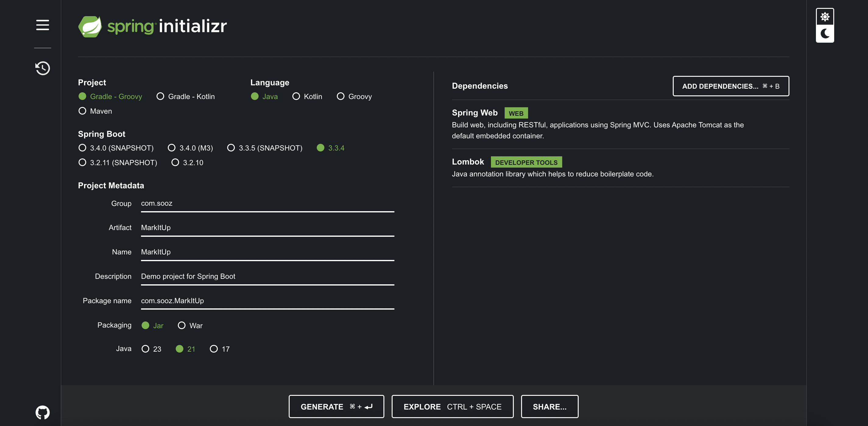Screen dimensions: 868x426
Task: Select Spring Boot 3.2.11 (SNAPSHOT)
Action: click(x=118, y=162)
